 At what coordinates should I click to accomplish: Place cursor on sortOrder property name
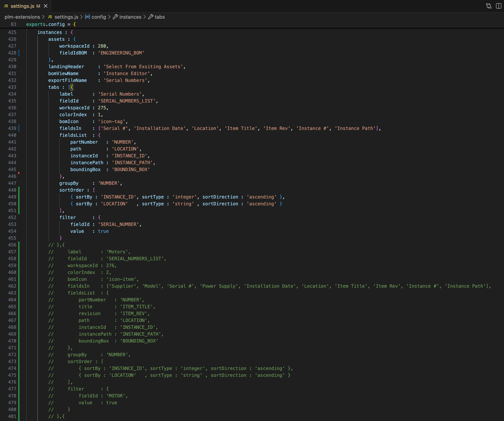pos(71,190)
